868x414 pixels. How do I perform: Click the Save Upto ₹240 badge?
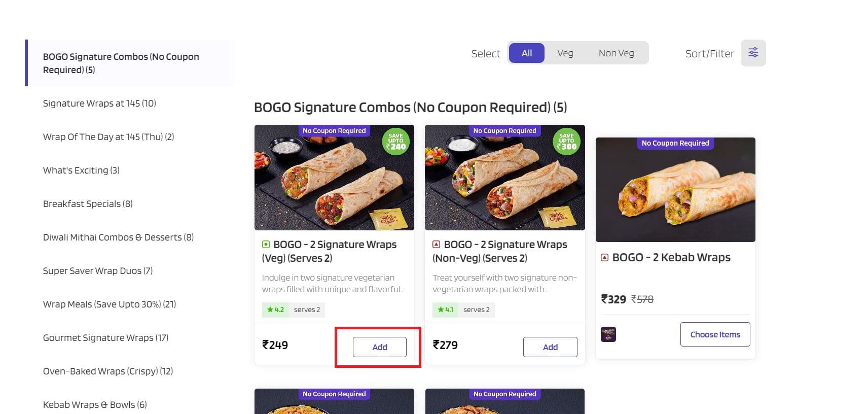(x=395, y=142)
